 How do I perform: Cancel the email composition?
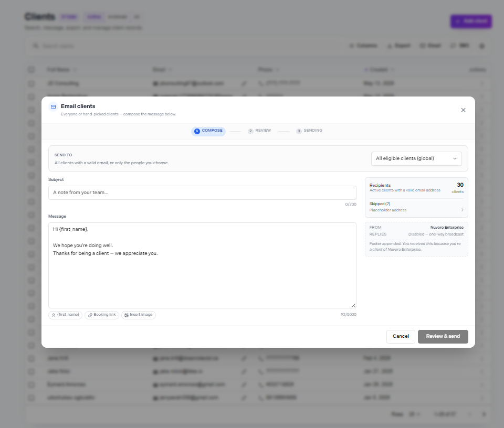pyautogui.click(x=401, y=337)
